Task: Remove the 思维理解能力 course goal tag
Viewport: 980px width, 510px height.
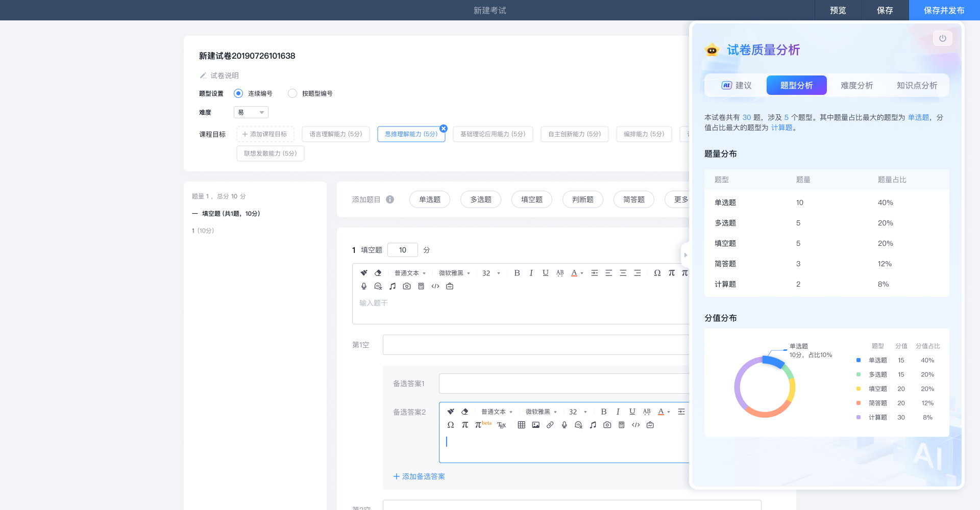Action: (444, 129)
